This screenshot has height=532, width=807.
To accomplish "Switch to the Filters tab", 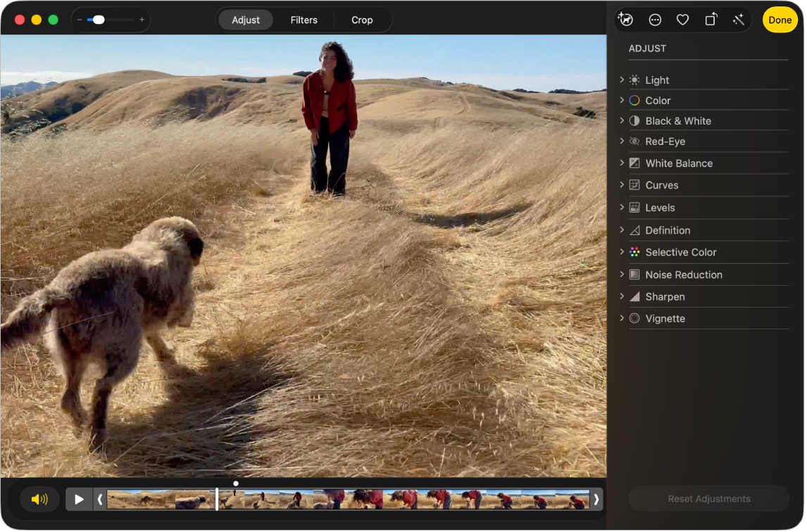I will 304,20.
